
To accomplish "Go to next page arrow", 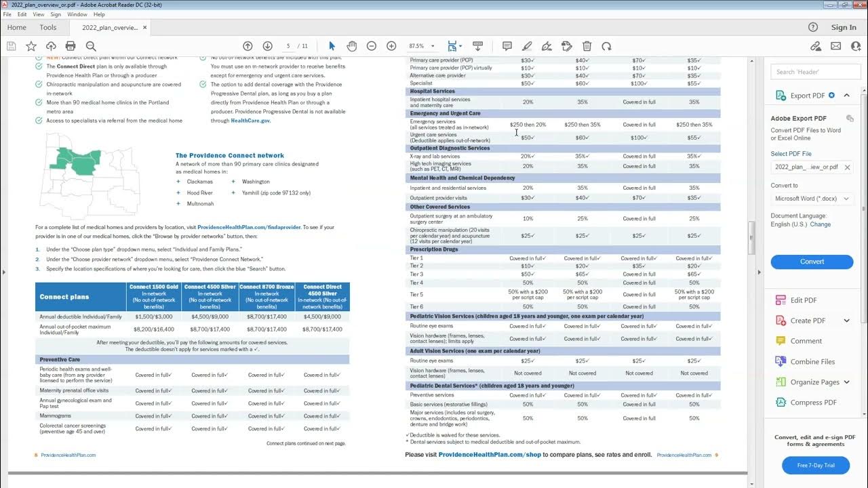I will click(267, 46).
